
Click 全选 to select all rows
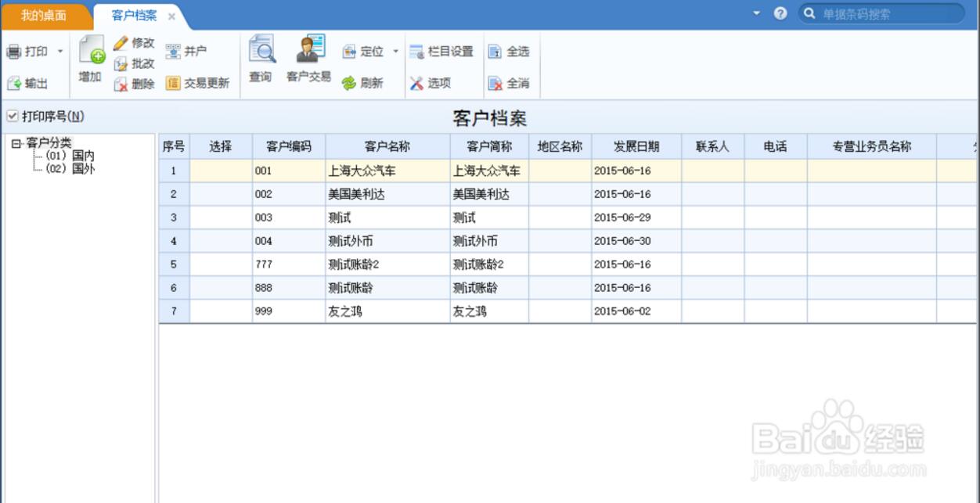pos(495,52)
